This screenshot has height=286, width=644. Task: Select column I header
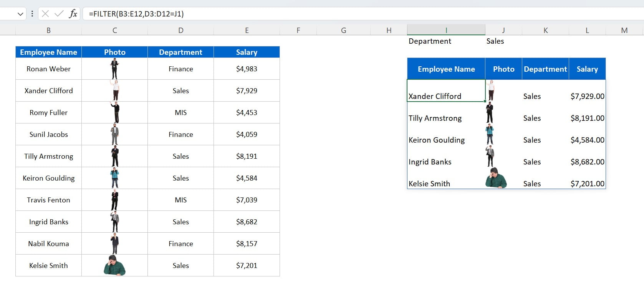(446, 30)
